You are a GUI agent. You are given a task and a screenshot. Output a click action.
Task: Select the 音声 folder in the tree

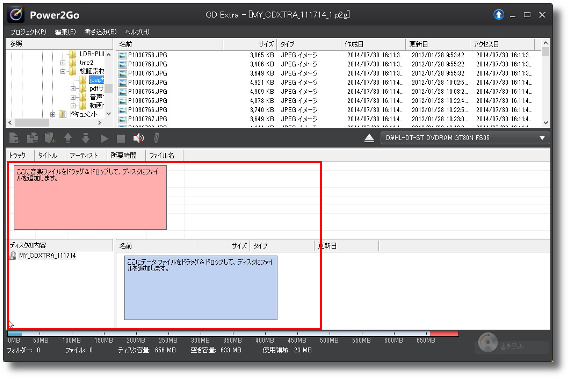[x=96, y=97]
